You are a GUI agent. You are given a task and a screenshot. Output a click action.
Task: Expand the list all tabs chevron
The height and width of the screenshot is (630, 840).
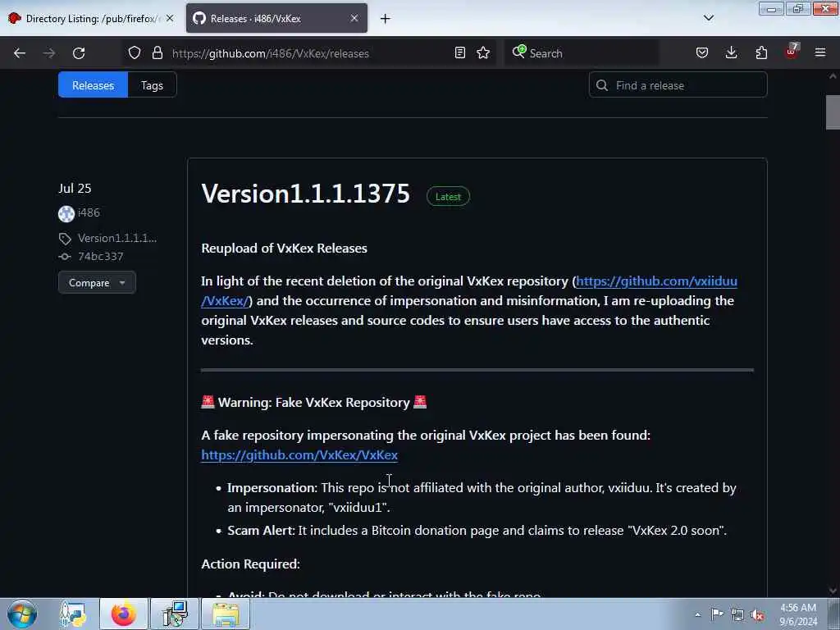pos(709,18)
